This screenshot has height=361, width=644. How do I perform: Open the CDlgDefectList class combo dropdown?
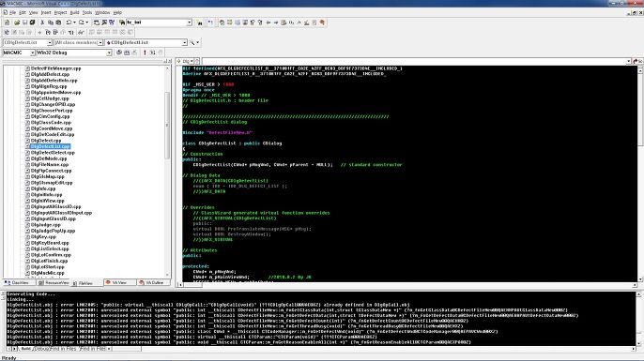(50, 43)
